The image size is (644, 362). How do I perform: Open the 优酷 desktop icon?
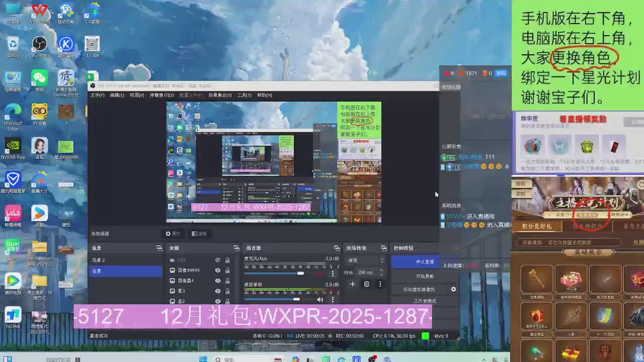pos(39,216)
